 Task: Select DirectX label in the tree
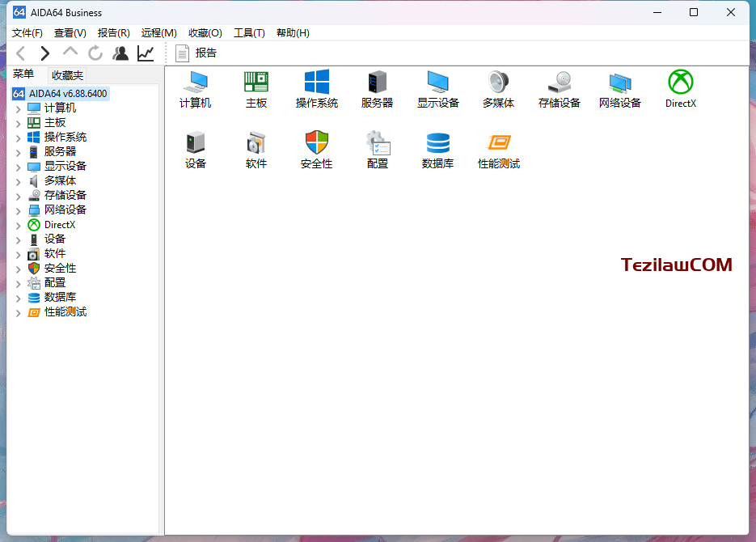point(60,225)
